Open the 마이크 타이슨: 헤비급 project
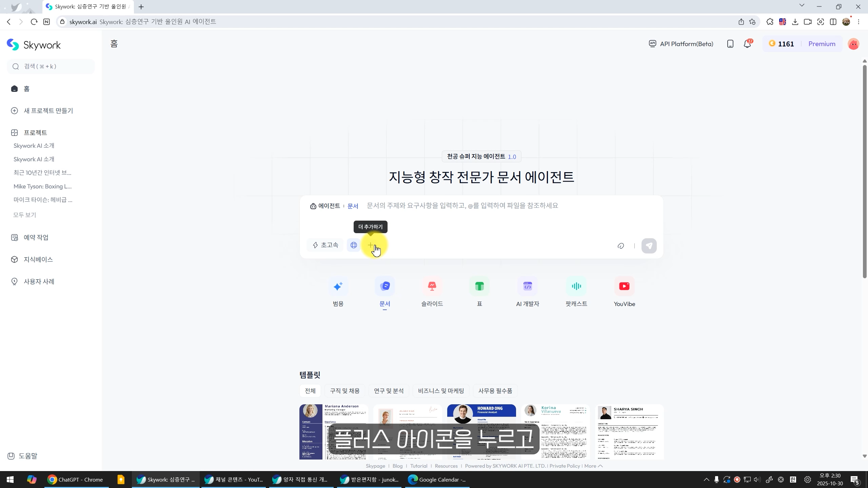 tap(43, 200)
